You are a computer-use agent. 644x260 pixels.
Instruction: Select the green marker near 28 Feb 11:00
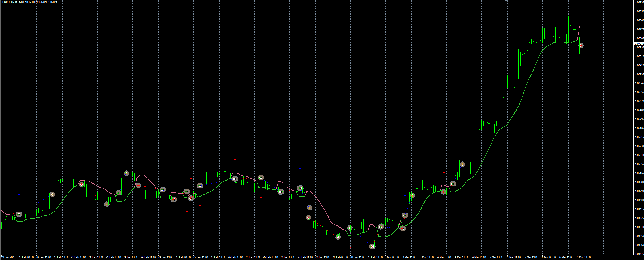350,228
